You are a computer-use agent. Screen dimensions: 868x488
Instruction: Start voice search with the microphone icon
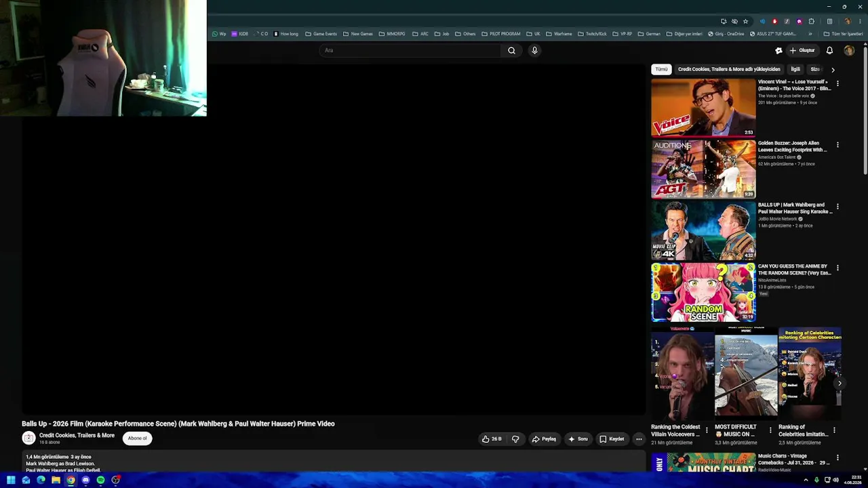pyautogui.click(x=534, y=50)
